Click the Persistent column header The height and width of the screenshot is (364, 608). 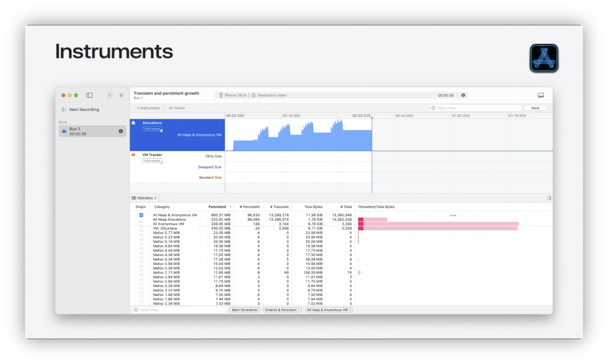click(x=218, y=206)
